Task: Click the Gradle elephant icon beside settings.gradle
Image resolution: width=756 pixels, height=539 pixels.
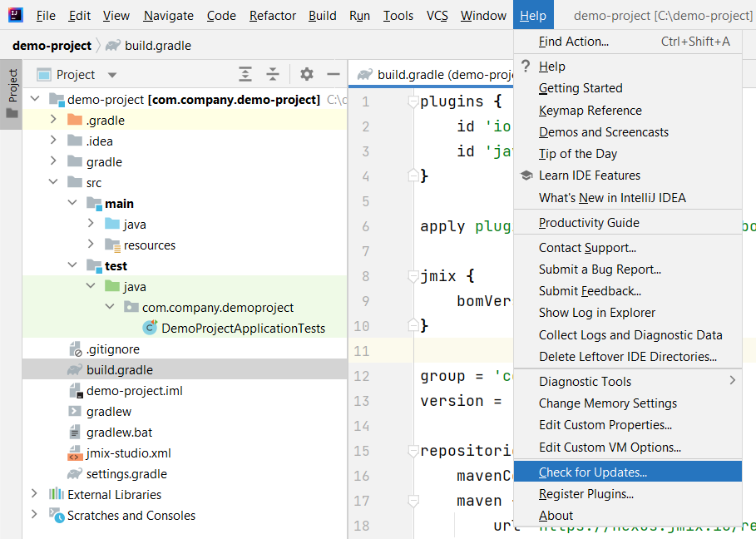Action: (x=75, y=474)
